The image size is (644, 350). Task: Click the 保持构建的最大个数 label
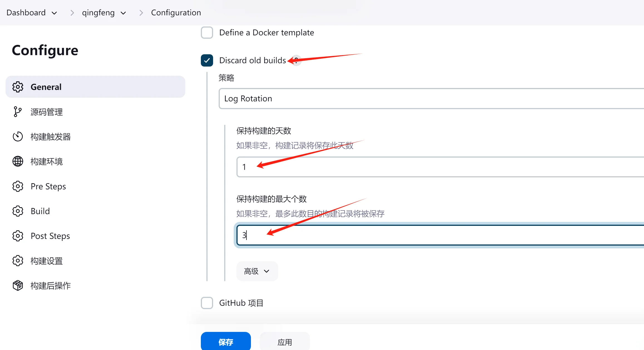[272, 199]
